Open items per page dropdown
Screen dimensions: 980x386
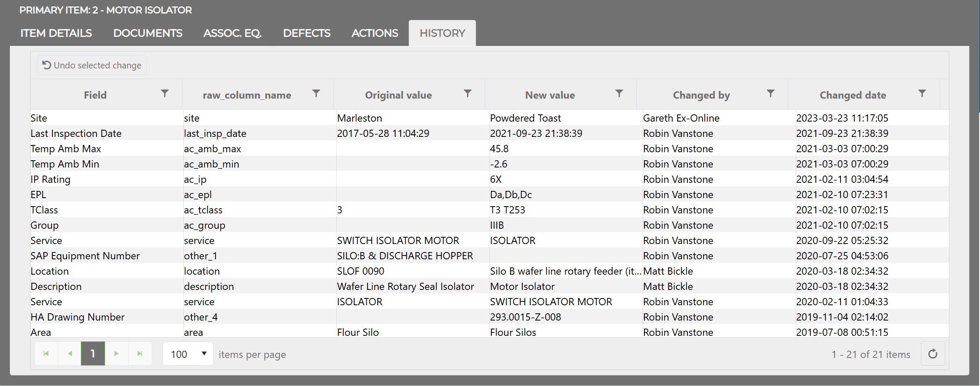pyautogui.click(x=188, y=354)
